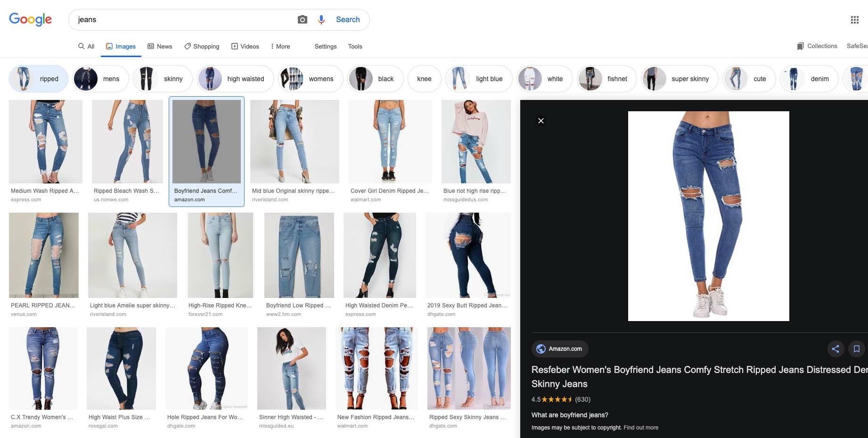The height and width of the screenshot is (438, 868).
Task: Switch to the Shopping tab
Action: pos(202,46)
